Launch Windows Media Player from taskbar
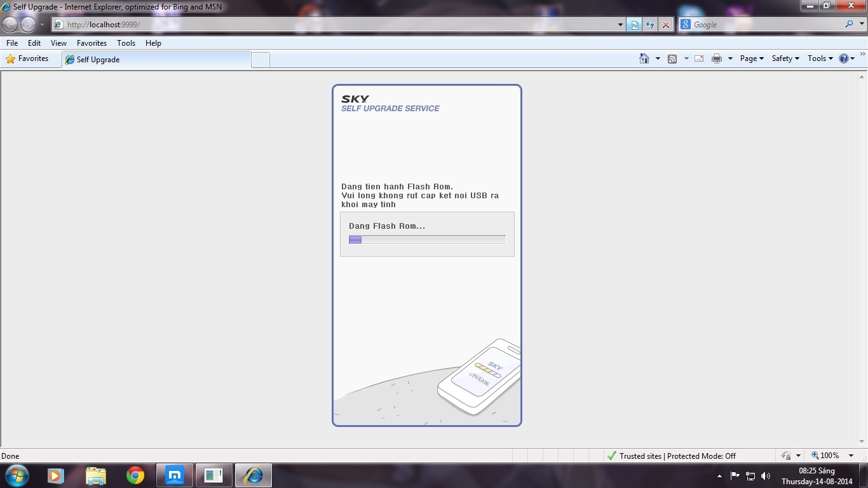The height and width of the screenshot is (488, 868). (x=55, y=475)
